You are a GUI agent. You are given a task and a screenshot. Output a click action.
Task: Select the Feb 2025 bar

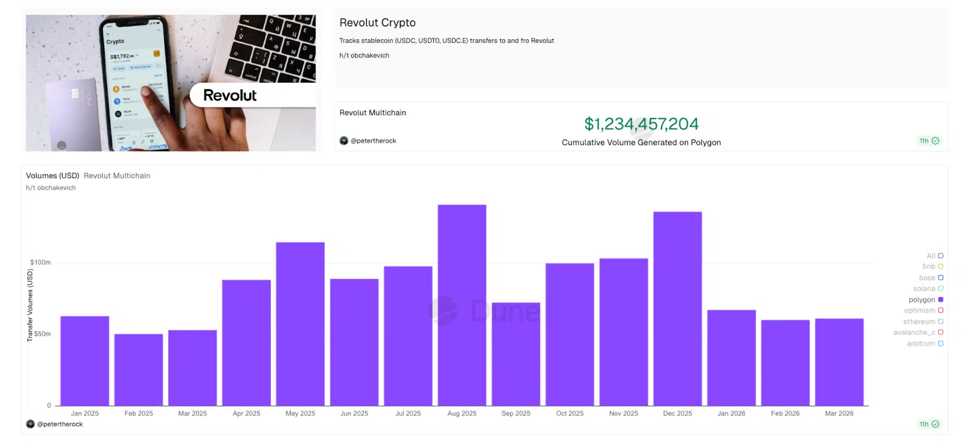click(x=138, y=370)
